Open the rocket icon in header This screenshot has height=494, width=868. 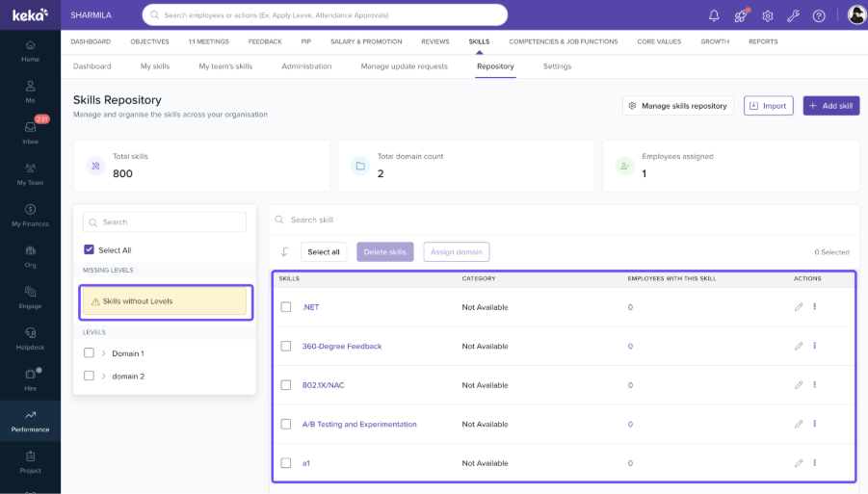pyautogui.click(x=741, y=15)
